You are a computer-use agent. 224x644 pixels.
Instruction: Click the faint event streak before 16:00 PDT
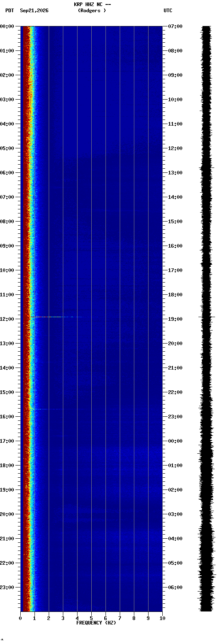tap(59, 409)
